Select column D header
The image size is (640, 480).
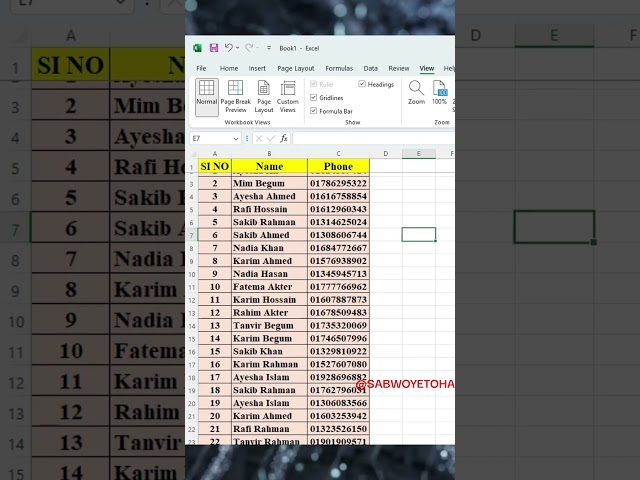pos(386,154)
